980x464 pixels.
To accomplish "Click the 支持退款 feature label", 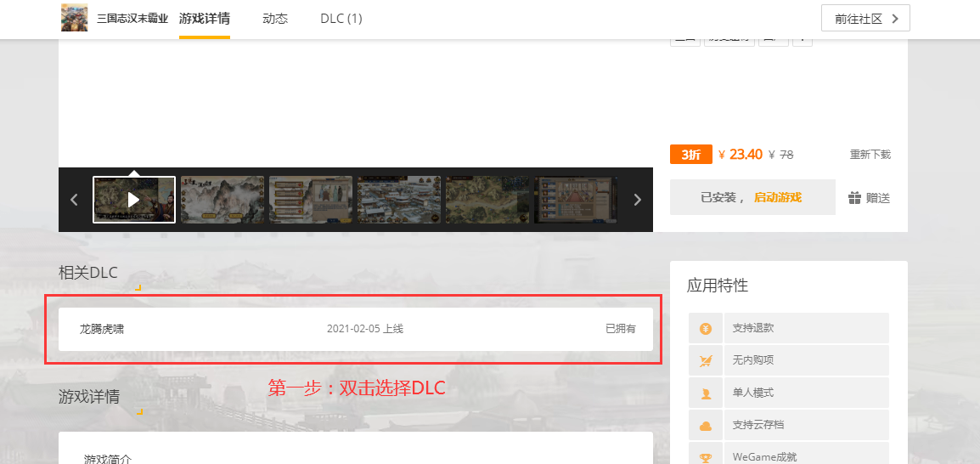I will tap(753, 328).
